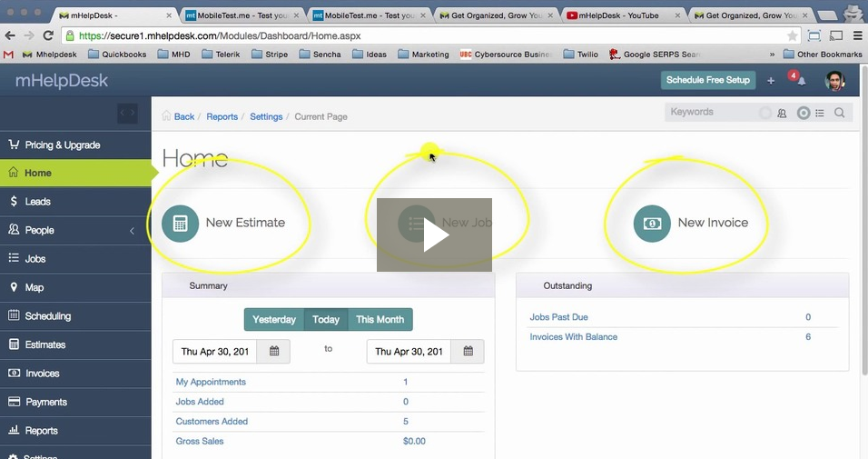Screen dimensions: 868x459
Task: Open the Marketing bookmark folder
Action: coord(423,55)
